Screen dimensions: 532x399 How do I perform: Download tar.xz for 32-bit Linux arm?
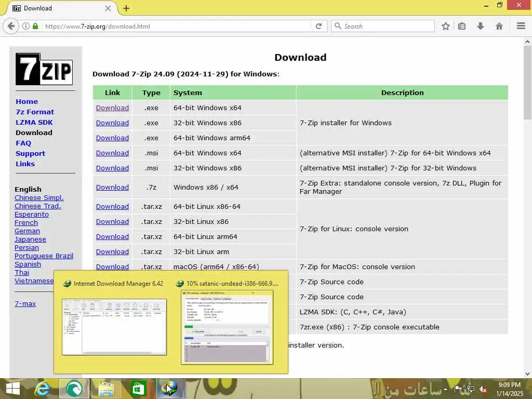tap(112, 252)
